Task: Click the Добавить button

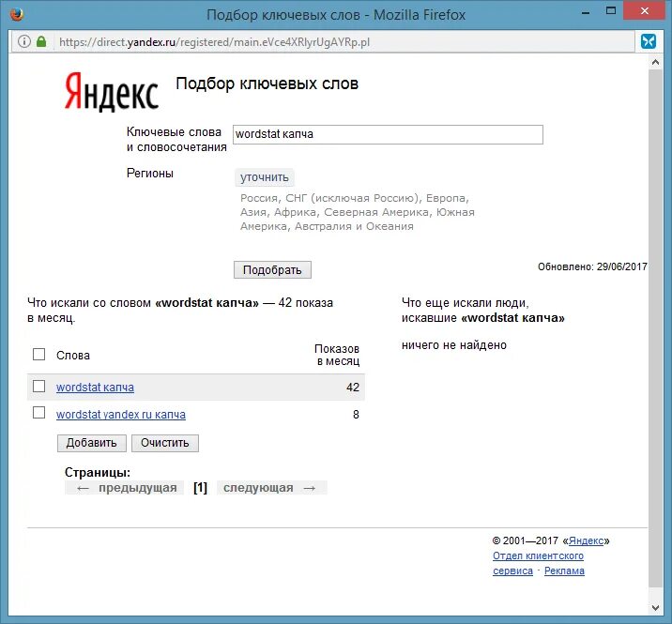Action: (x=92, y=443)
